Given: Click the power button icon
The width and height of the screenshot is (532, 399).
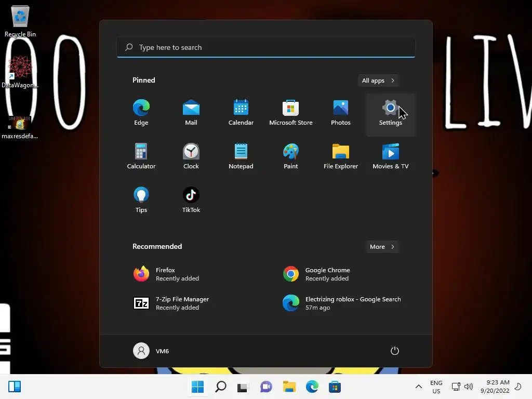Looking at the screenshot, I should click(395, 351).
